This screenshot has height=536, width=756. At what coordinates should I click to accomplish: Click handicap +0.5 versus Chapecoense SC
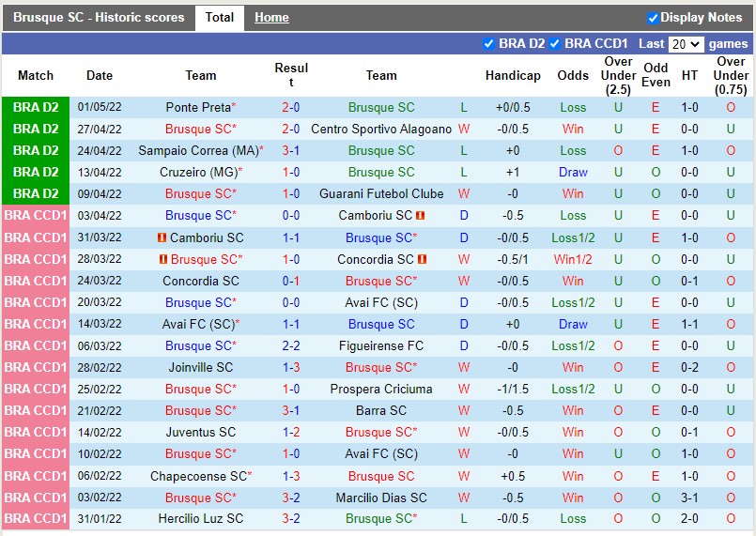coord(513,476)
